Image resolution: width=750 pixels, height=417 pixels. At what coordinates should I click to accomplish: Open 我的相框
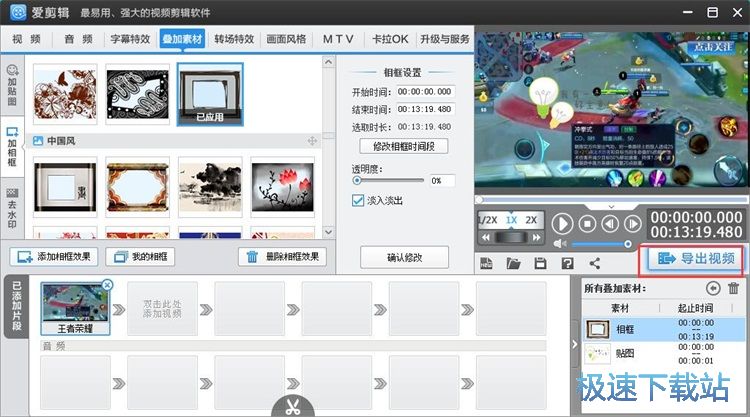[x=140, y=257]
